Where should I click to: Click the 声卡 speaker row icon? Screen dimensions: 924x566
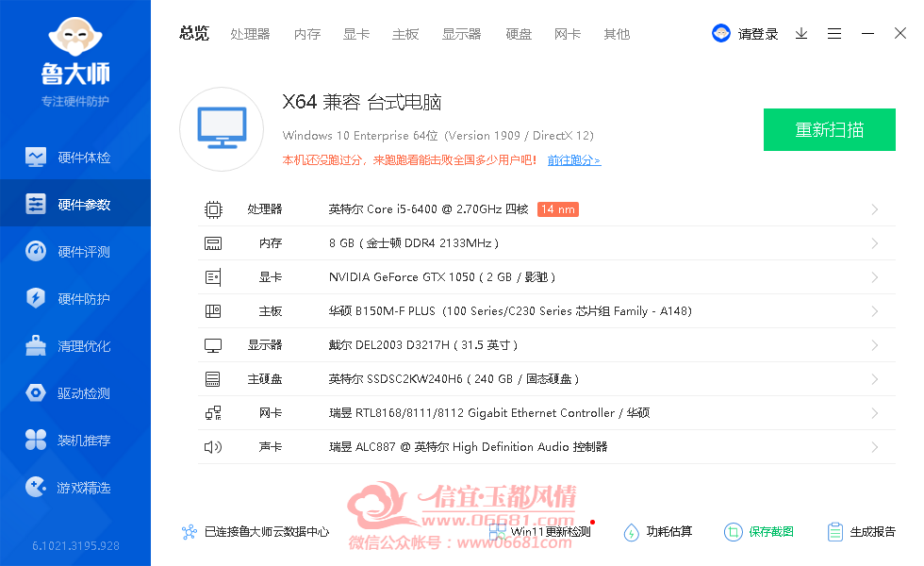[213, 447]
